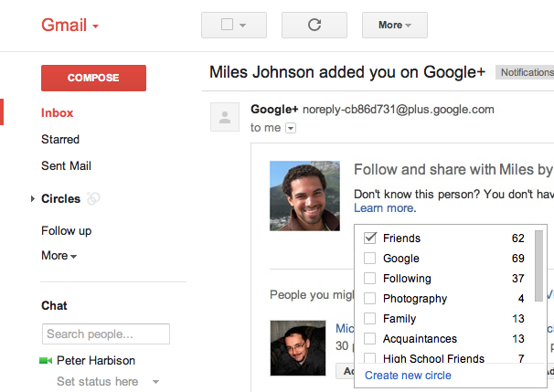
Task: Click the sender address noreply-cb86d731@plus.google.com
Action: coord(399,110)
